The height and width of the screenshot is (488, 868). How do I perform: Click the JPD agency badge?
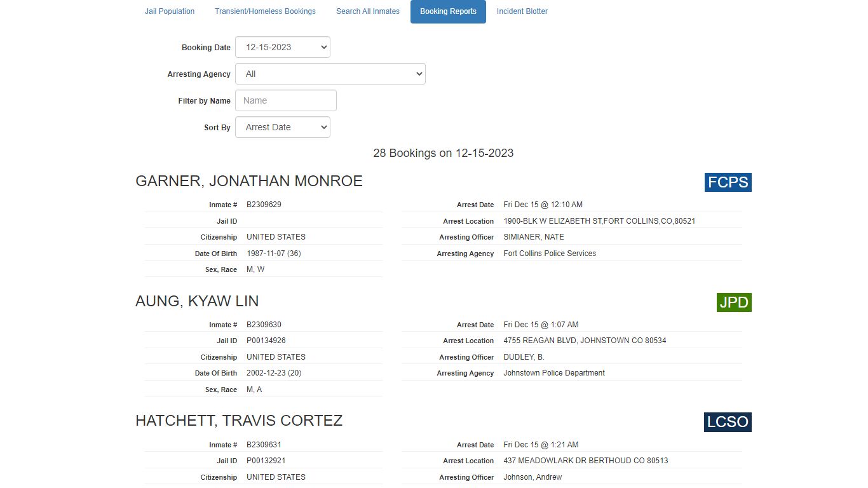click(734, 302)
